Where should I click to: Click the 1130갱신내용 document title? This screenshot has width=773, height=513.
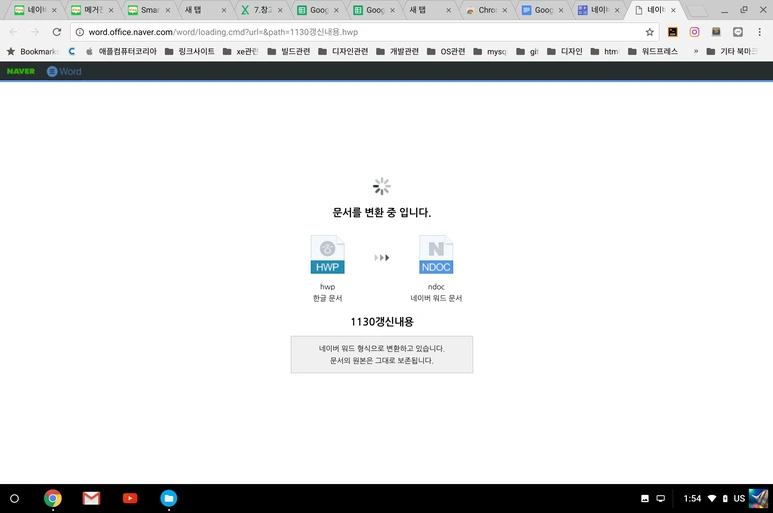382,322
